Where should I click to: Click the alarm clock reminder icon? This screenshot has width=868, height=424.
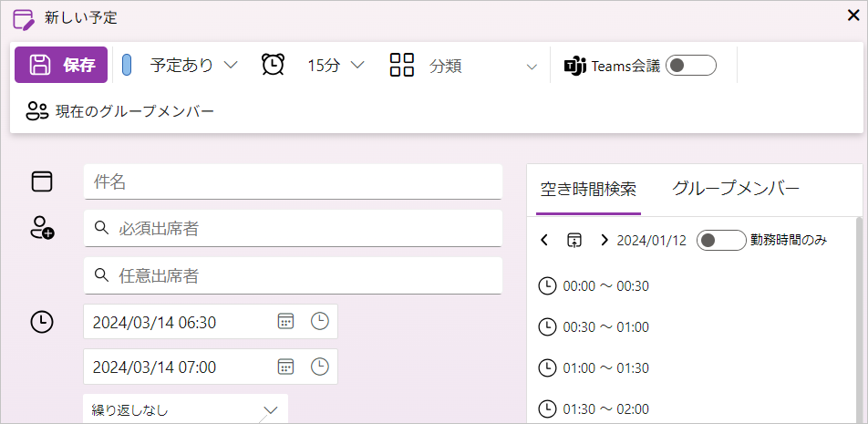click(273, 65)
